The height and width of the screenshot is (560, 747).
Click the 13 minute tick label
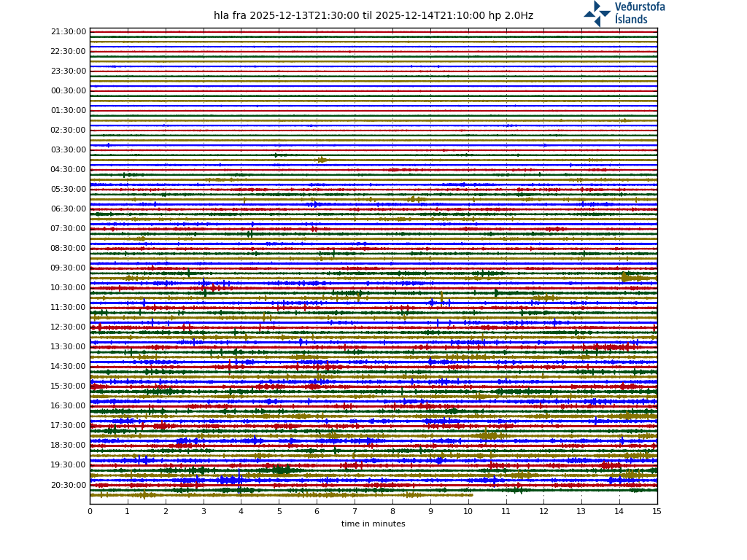click(x=581, y=512)
